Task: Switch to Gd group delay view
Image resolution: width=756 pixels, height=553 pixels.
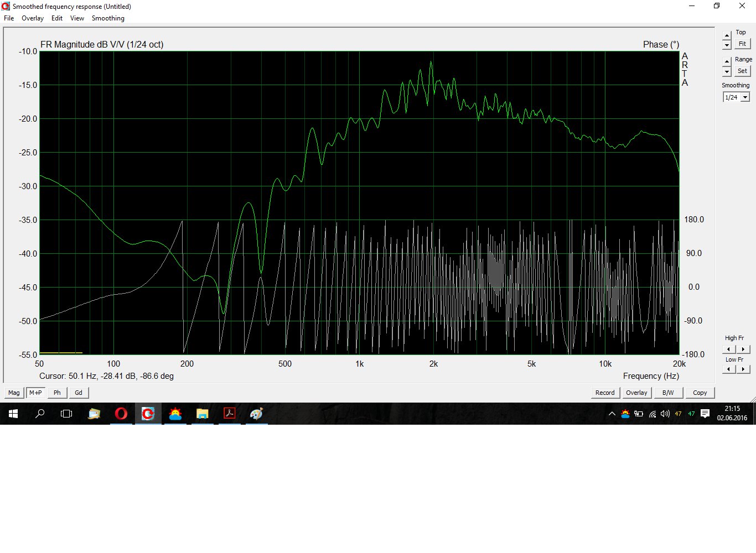Action: pyautogui.click(x=79, y=393)
